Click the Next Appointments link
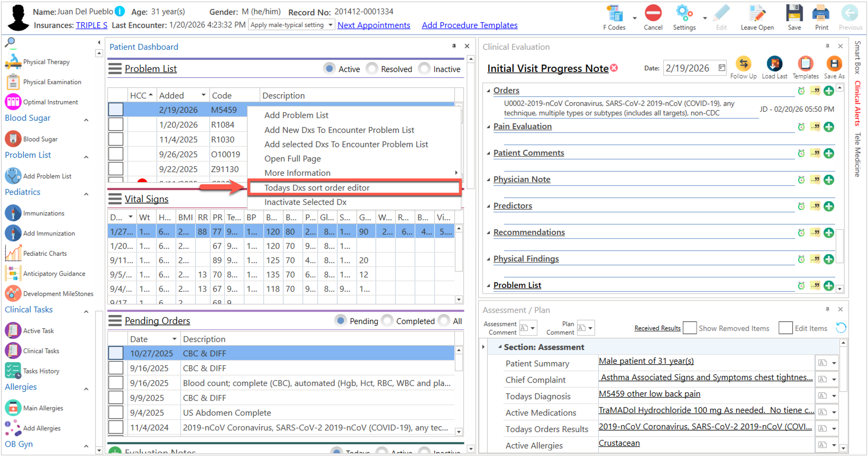This screenshot has height=458, width=868. 373,25
